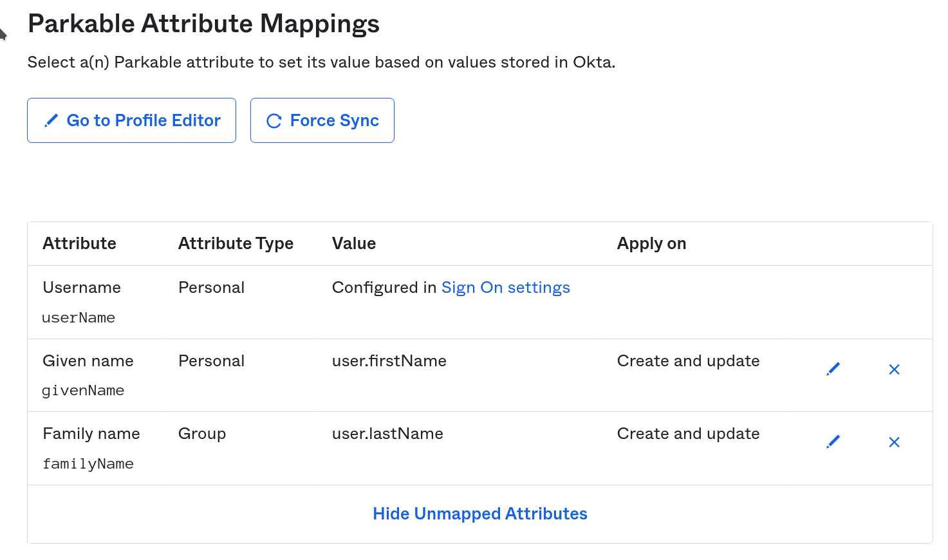
Task: Click the user.lastName value cell
Action: [x=387, y=433]
